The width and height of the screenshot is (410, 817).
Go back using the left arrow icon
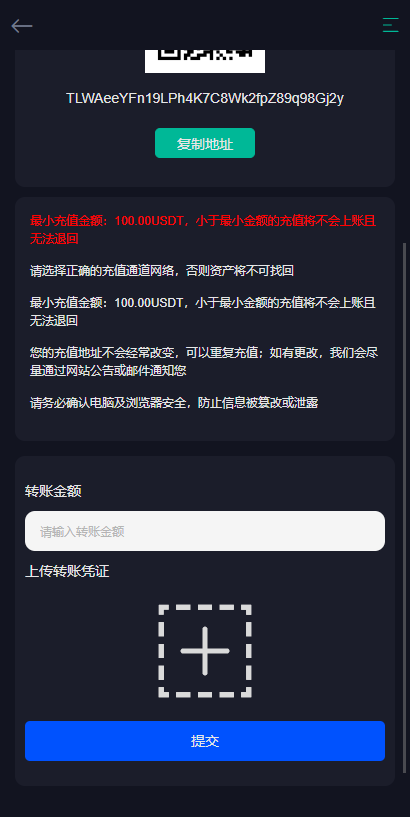tap(22, 26)
